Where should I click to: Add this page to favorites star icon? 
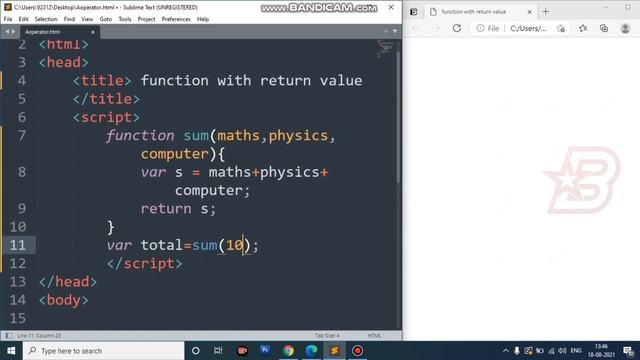click(x=561, y=28)
